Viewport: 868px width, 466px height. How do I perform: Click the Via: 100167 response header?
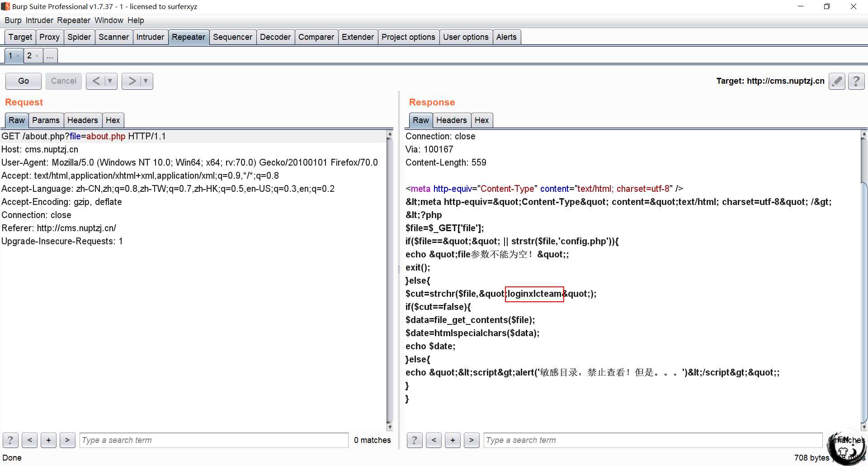pyautogui.click(x=429, y=149)
